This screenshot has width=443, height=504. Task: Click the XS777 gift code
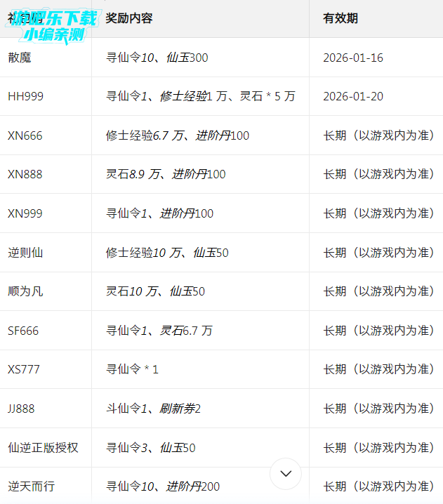point(25,369)
